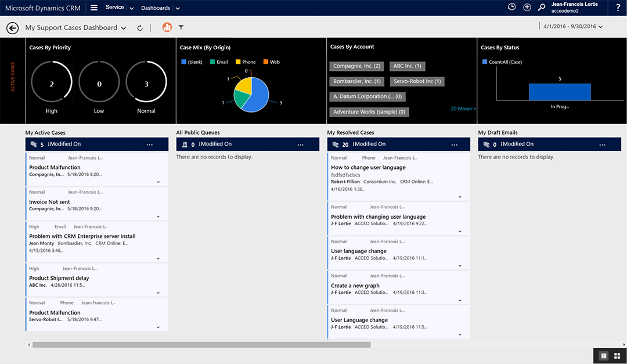Screen dimensions: 627x364
Task: Open more options for My Active Cases
Action: [x=150, y=145]
